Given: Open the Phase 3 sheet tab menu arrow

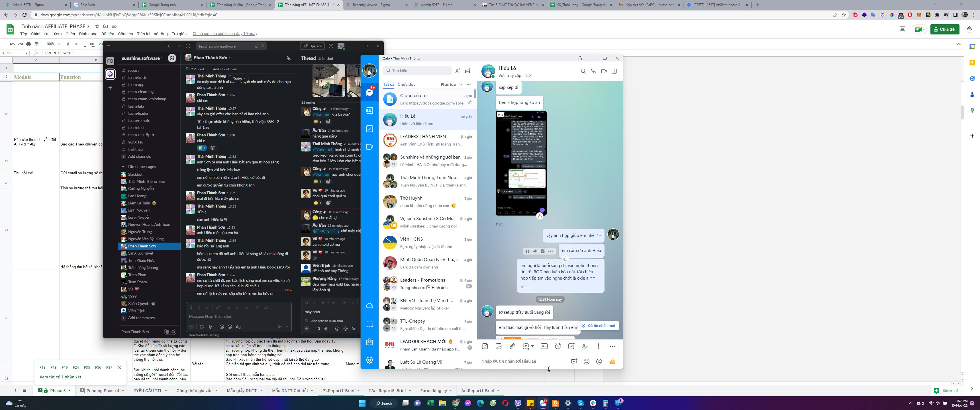Looking at the screenshot, I should (70, 391).
